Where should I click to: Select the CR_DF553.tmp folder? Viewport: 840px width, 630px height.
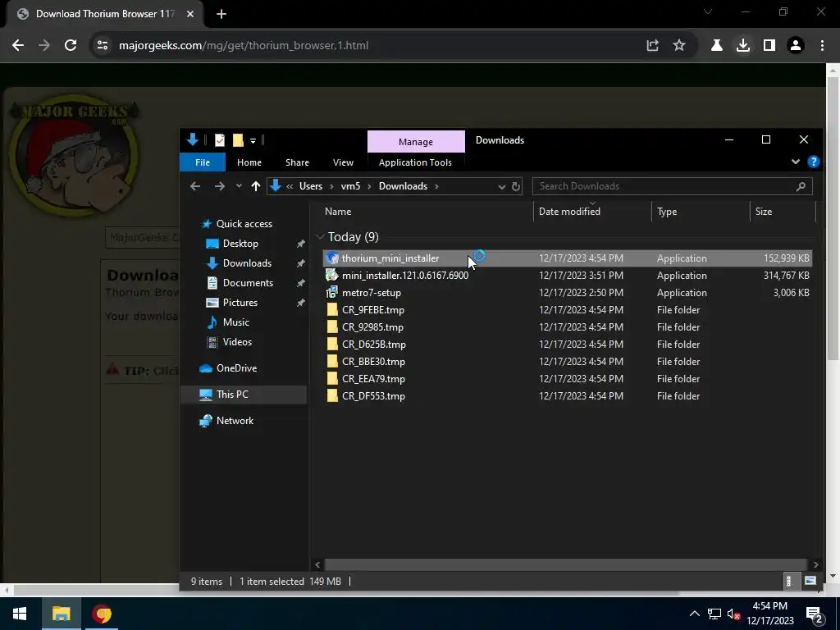tap(568, 396)
